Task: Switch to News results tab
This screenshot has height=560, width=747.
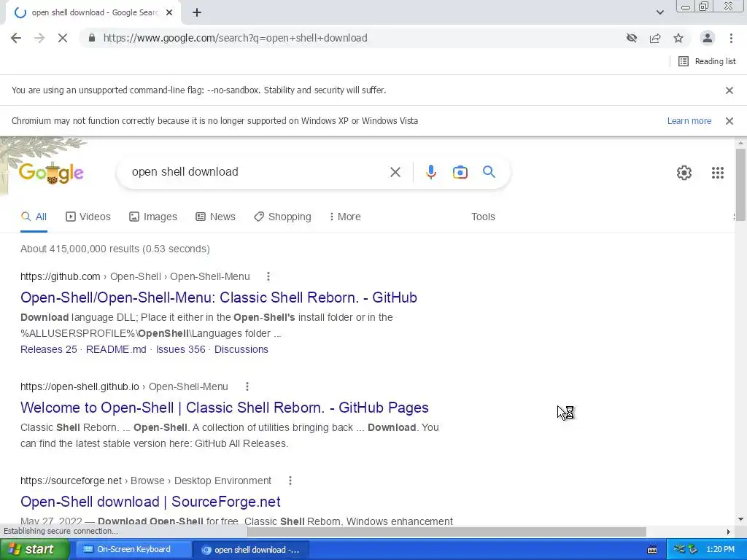Action: [215, 217]
